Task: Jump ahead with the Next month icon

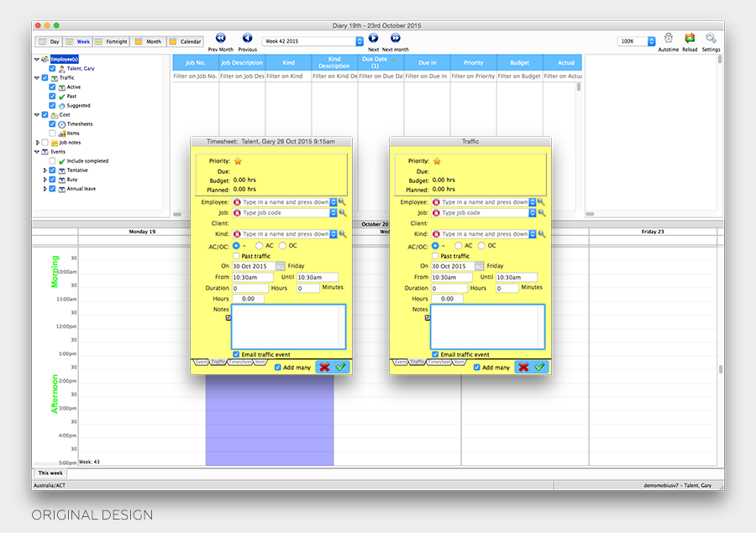Action: [396, 38]
